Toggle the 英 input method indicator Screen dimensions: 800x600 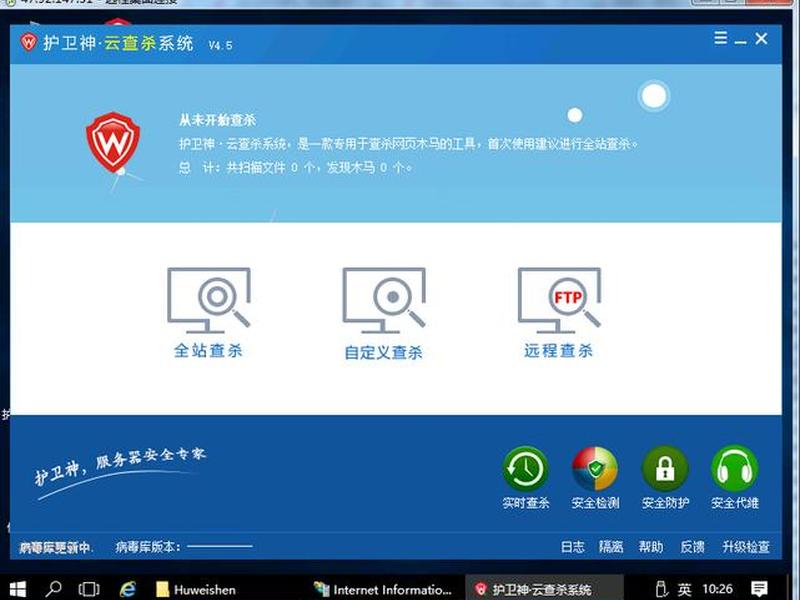pyautogui.click(x=685, y=590)
